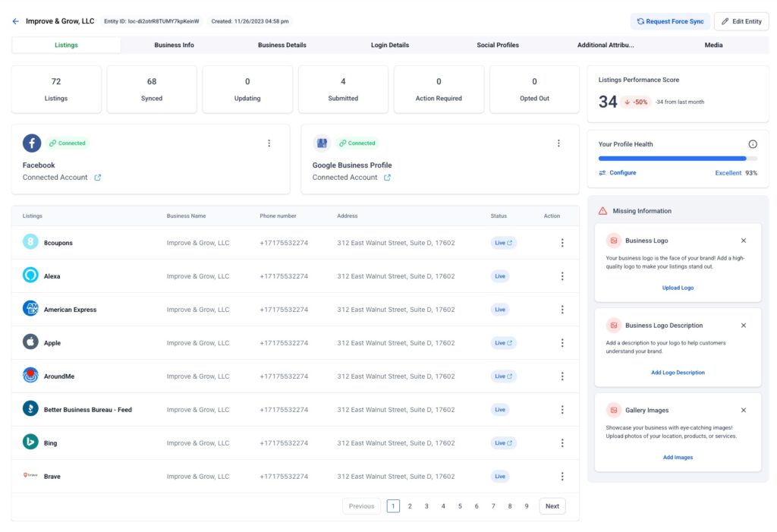Viewport: 777px width, 532px height.
Task: Click the Bing listing logo icon
Action: coord(30,442)
